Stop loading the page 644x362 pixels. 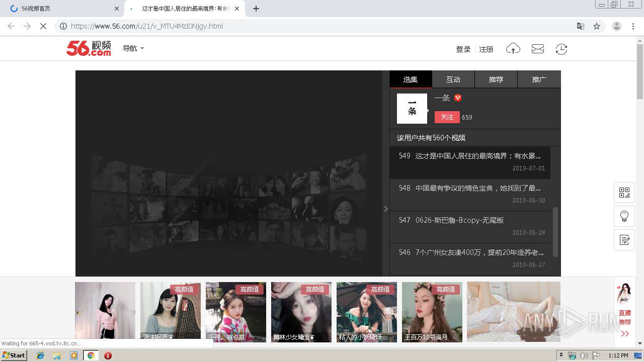pyautogui.click(x=43, y=26)
